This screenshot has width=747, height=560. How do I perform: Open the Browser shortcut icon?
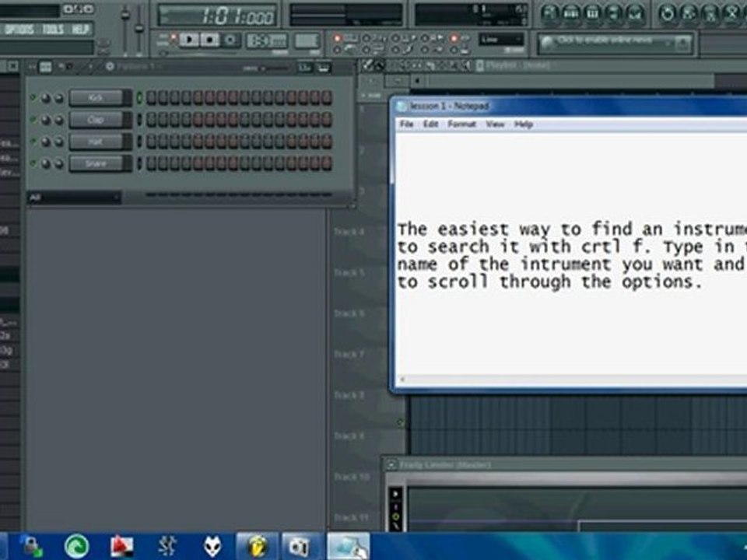tap(615, 13)
